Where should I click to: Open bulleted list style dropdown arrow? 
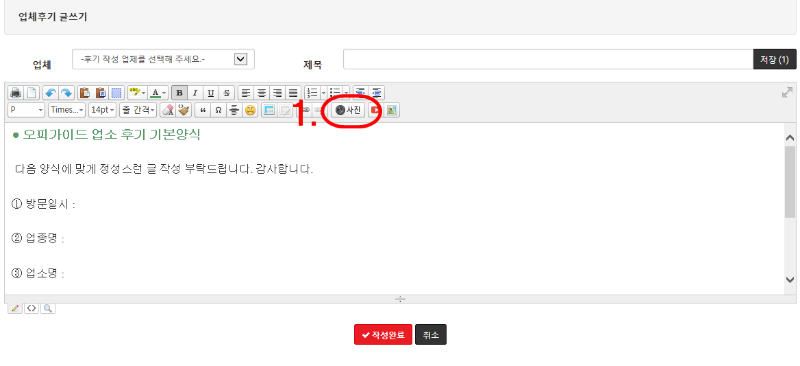pyautogui.click(x=346, y=93)
